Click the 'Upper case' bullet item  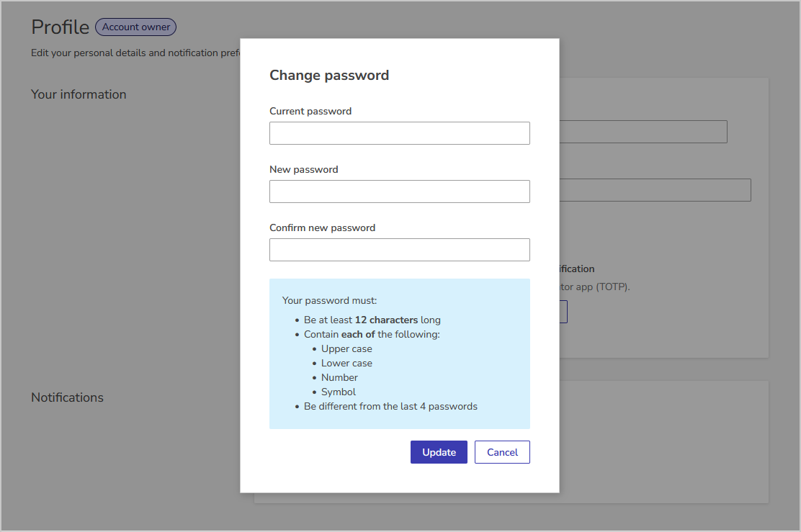point(346,348)
